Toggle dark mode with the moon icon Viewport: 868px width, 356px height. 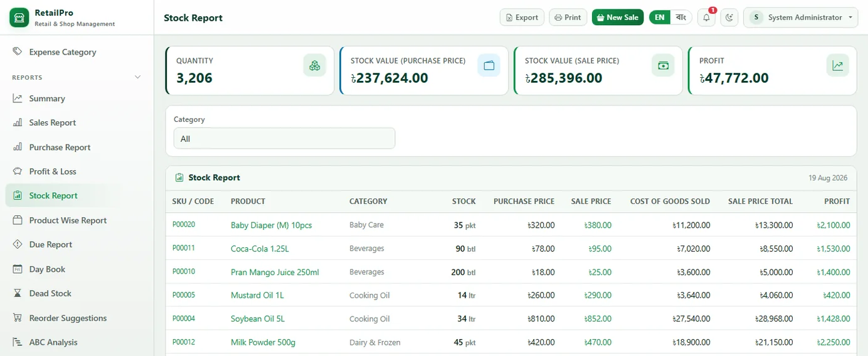pos(729,18)
